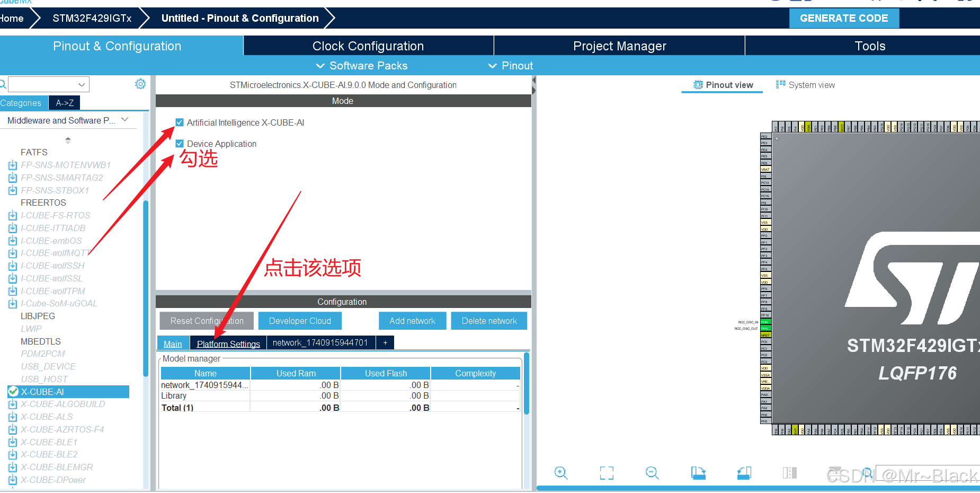Viewport: 980px width, 493px height.
Task: Click download icon beside X-CUBE-ALGOBUILD
Action: [x=13, y=404]
